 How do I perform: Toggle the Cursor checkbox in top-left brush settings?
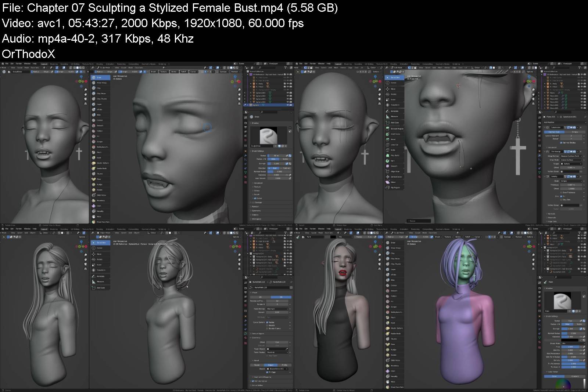click(255, 198)
